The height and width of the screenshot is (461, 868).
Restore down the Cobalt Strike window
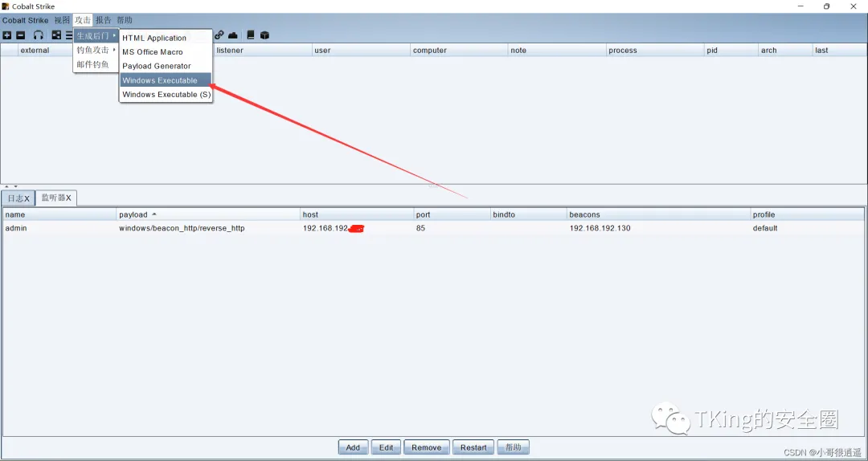tap(826, 6)
